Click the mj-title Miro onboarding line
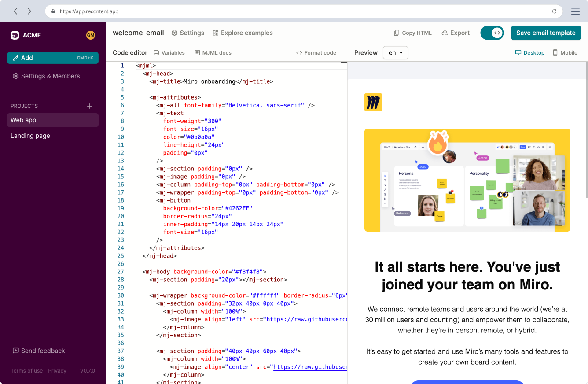 click(x=211, y=81)
